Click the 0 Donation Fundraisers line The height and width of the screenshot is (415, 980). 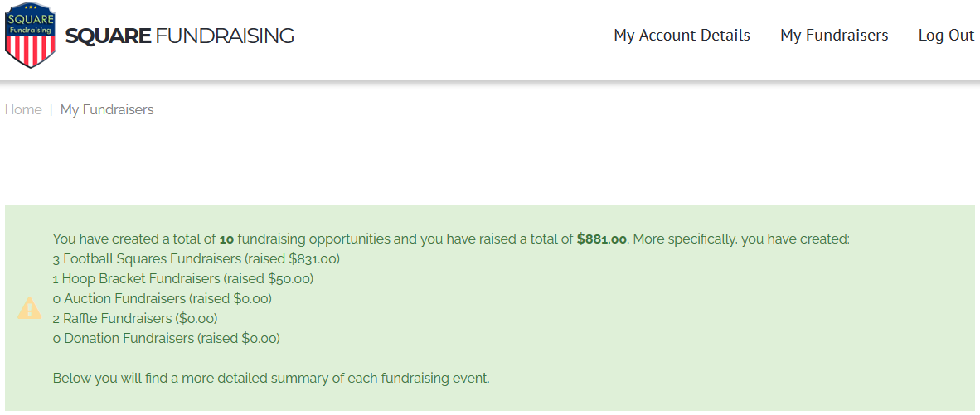coord(166,339)
